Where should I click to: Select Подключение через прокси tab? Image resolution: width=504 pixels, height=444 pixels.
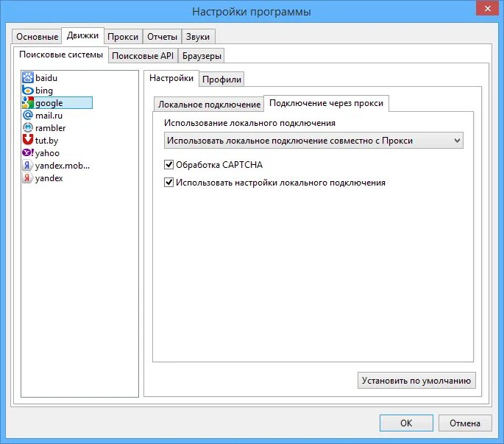(x=326, y=103)
